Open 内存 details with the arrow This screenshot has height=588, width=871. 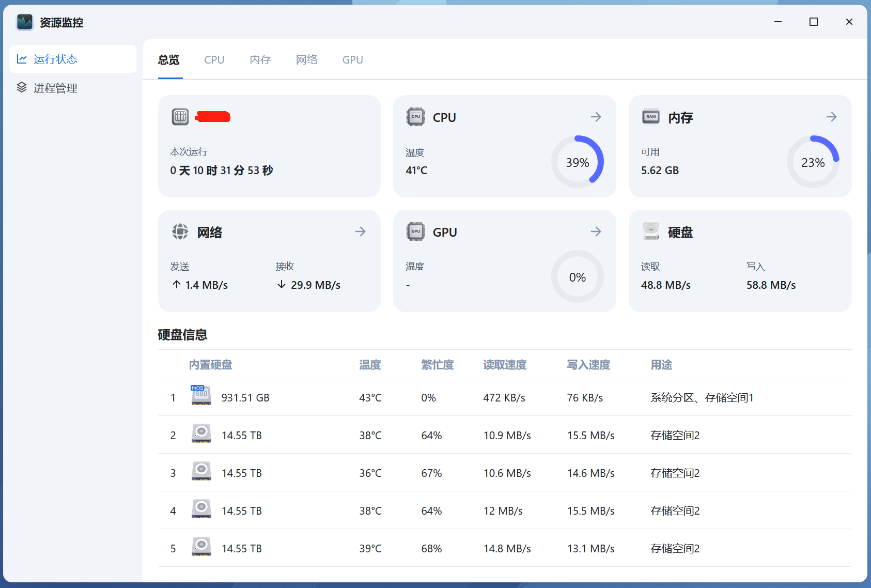tap(832, 117)
